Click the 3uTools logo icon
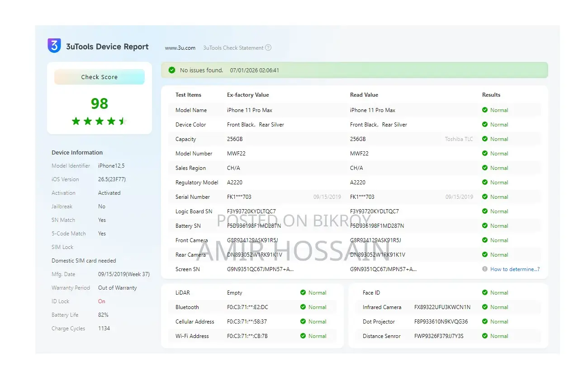 (x=54, y=46)
